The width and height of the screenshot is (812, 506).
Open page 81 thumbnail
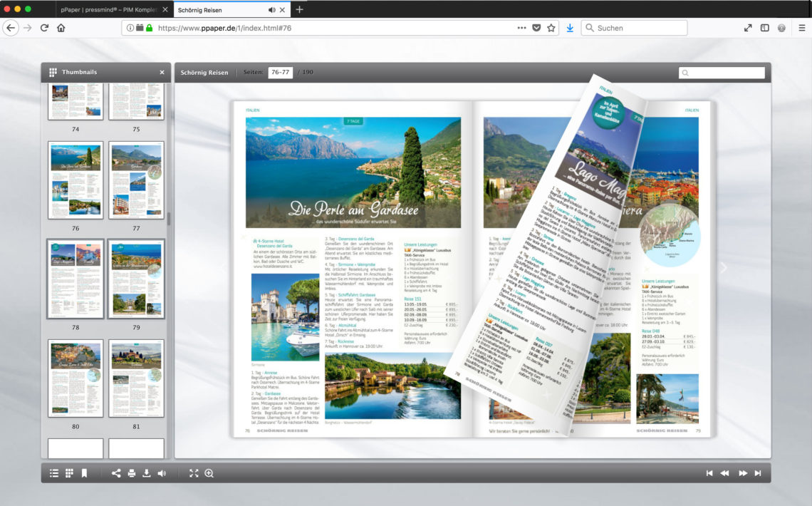[136, 378]
